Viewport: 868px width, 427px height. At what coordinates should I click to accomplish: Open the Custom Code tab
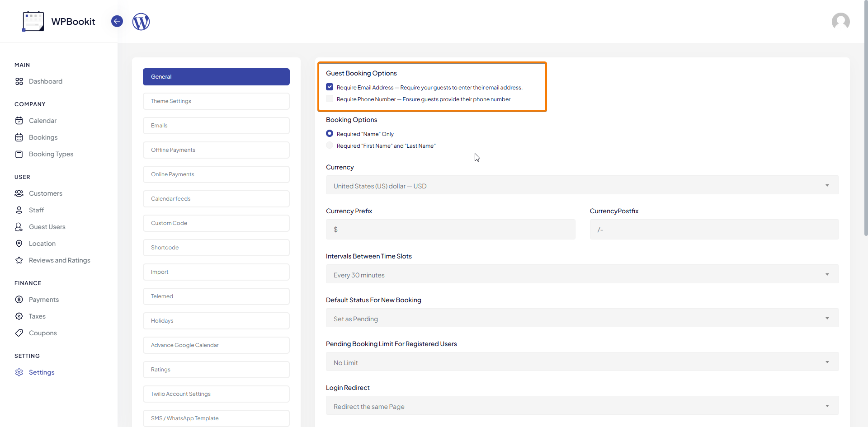216,223
